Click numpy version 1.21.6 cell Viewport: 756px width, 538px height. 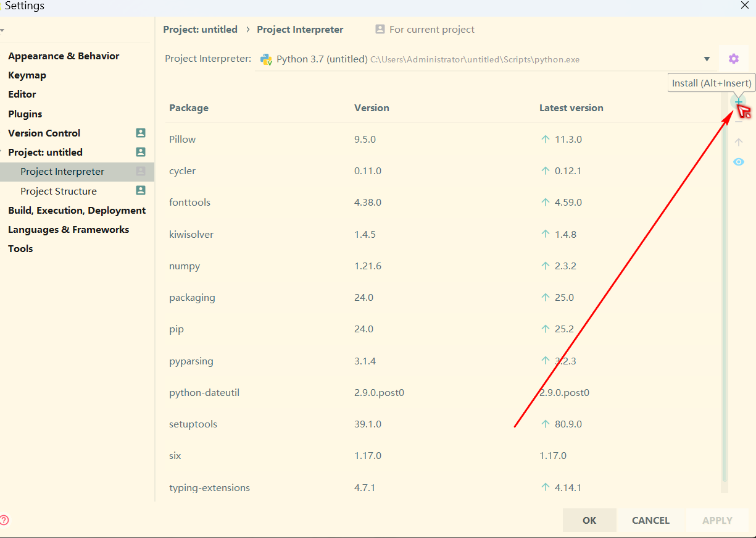[368, 266]
